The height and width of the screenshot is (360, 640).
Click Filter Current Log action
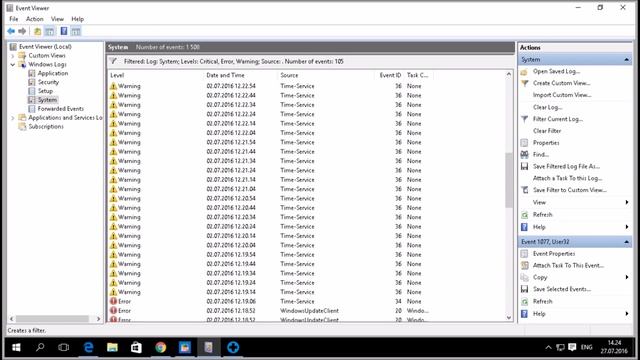[x=558, y=119]
